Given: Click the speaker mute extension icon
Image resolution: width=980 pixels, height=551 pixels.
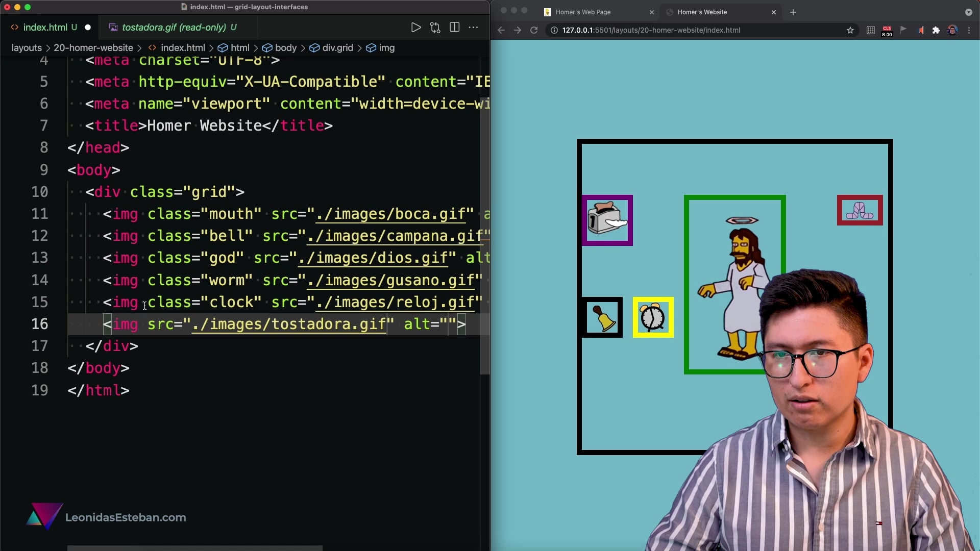Looking at the screenshot, I should (920, 30).
